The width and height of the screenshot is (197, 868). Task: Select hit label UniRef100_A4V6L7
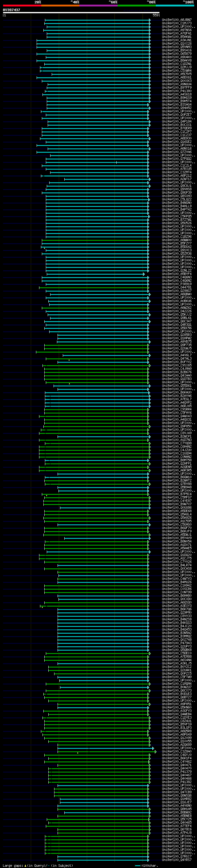177,355
